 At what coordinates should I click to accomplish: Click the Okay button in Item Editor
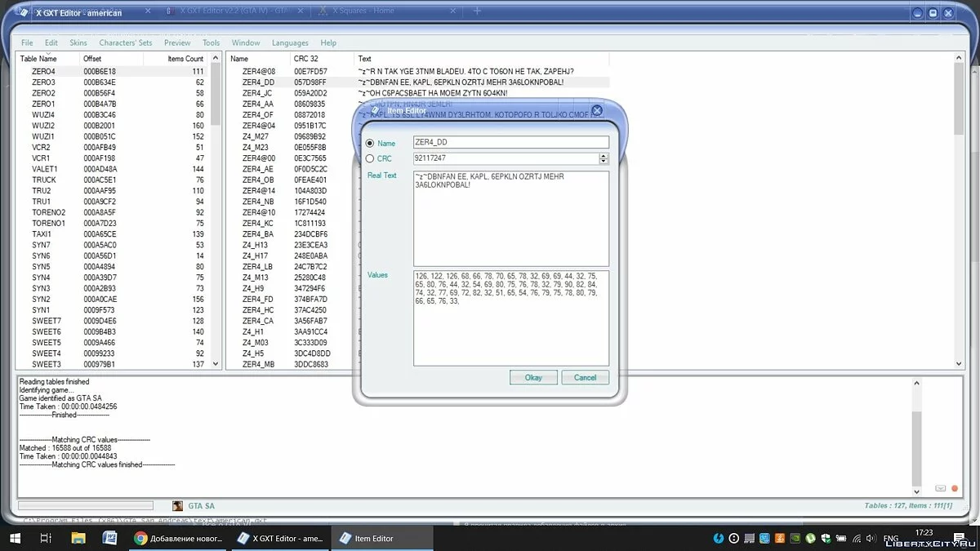click(x=533, y=377)
